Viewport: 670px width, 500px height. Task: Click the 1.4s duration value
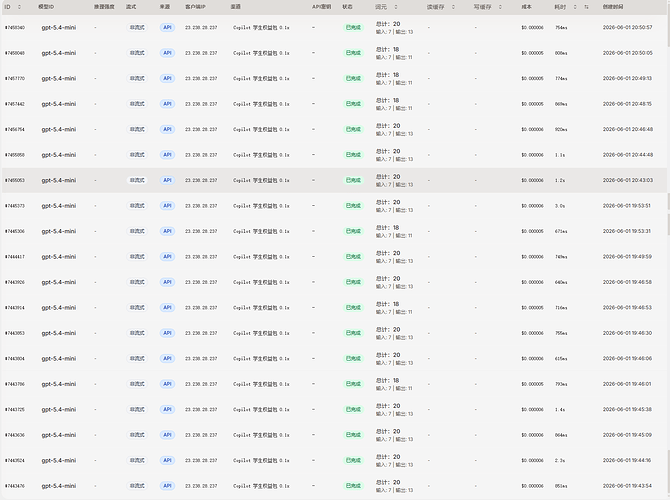click(560, 409)
